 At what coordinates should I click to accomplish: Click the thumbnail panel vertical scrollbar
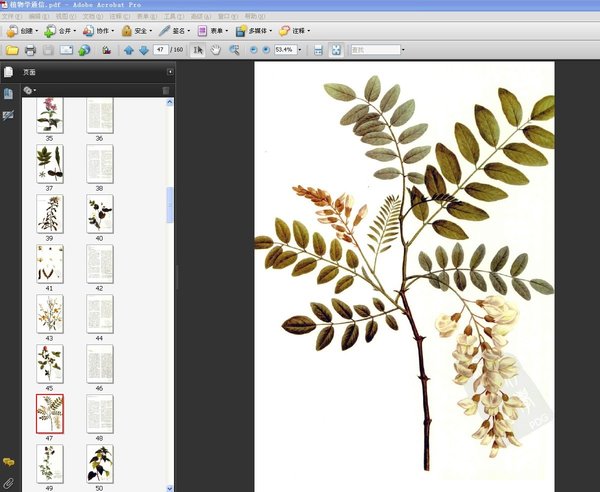[x=170, y=205]
